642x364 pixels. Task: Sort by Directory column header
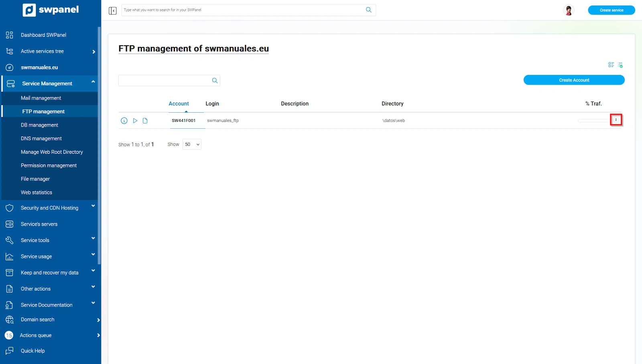(x=392, y=104)
